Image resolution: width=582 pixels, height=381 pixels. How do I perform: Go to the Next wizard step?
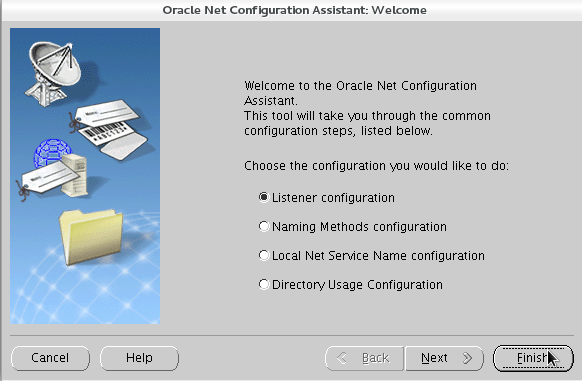[444, 358]
